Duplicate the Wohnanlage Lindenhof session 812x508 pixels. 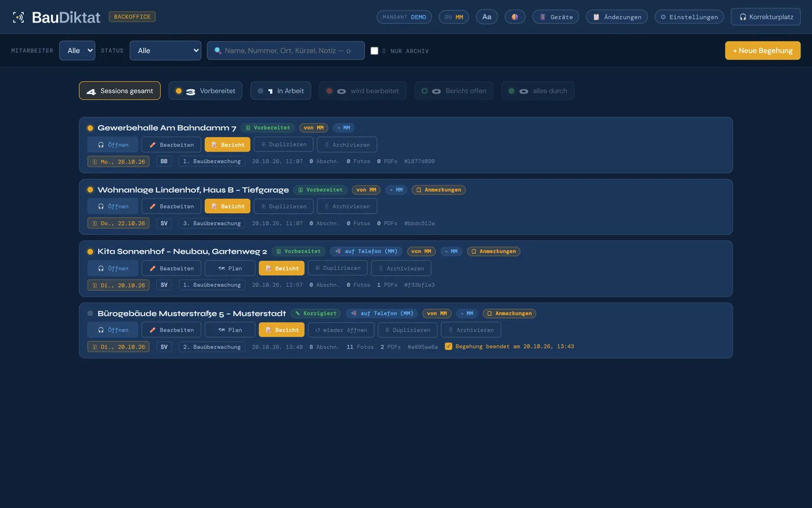(x=284, y=206)
